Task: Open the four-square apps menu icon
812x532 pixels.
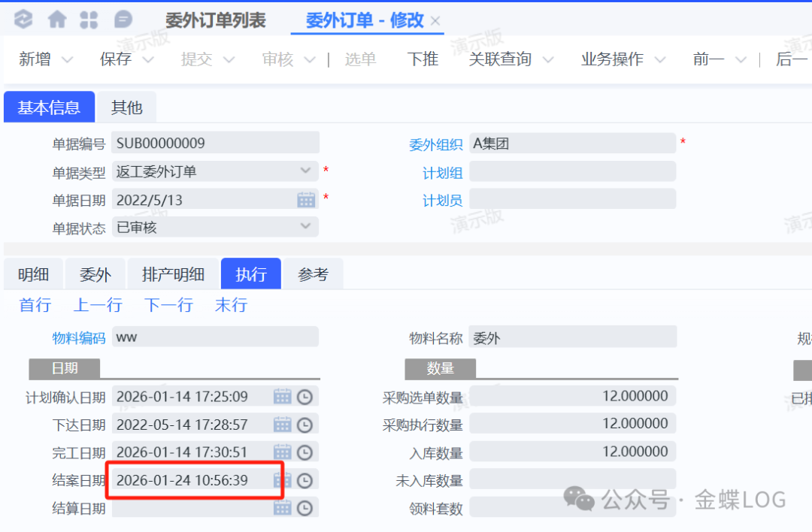Action: tap(89, 20)
